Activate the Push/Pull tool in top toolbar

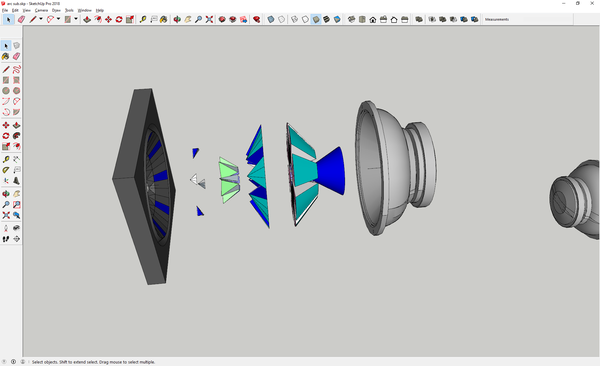pyautogui.click(x=87, y=19)
